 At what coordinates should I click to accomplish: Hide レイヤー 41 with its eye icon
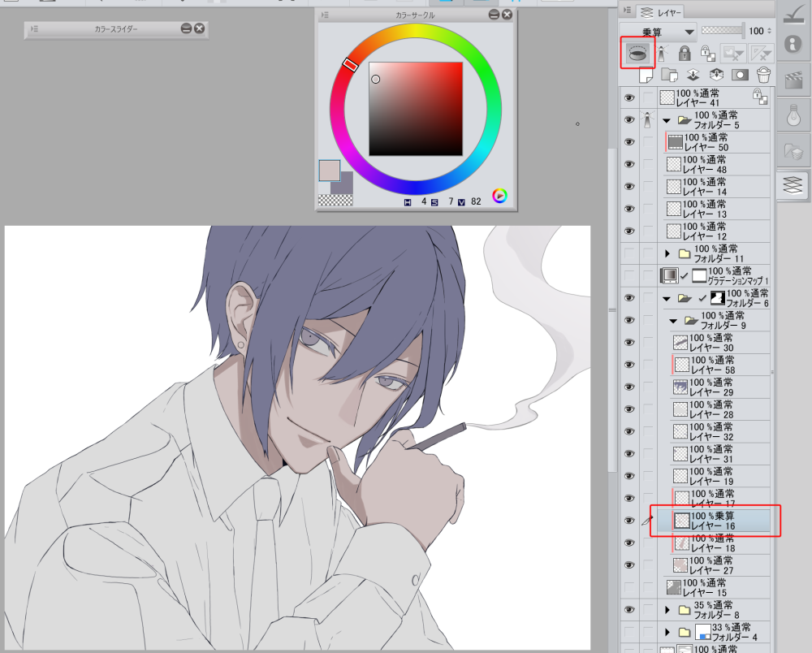tap(629, 97)
